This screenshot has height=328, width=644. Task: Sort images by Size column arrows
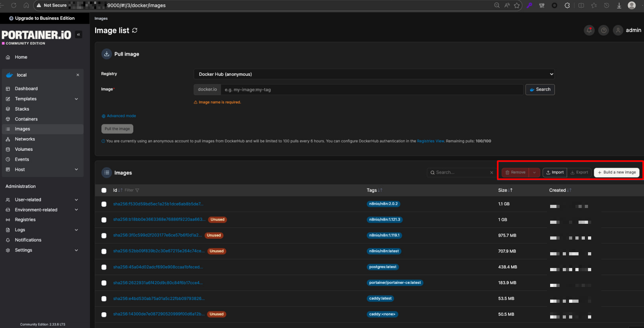point(510,190)
